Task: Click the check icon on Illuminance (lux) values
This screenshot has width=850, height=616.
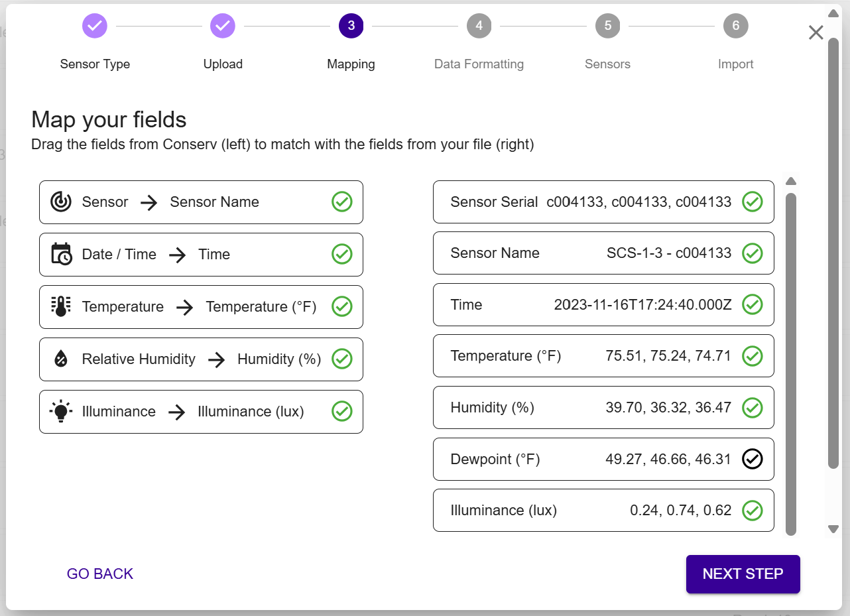Action: 753,510
